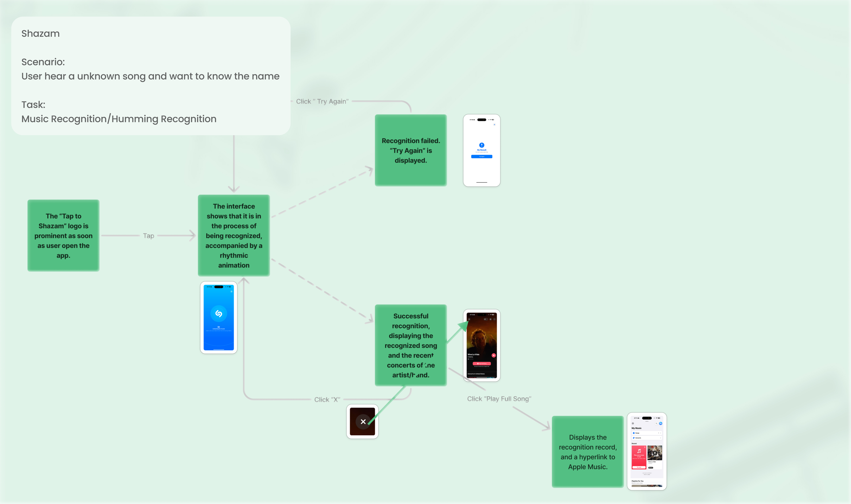851x504 pixels.
Task: Click the Apple Music badge under Viva La Vida
Action: pyautogui.click(x=651, y=468)
